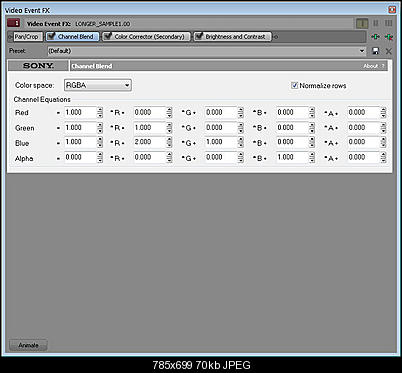Close the Video Event FX window

[392, 10]
